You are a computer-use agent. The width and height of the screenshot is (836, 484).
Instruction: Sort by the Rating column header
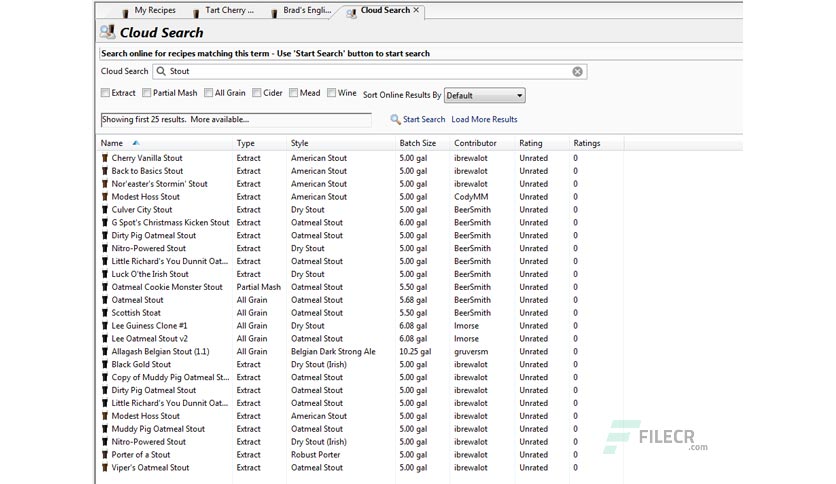(x=530, y=143)
